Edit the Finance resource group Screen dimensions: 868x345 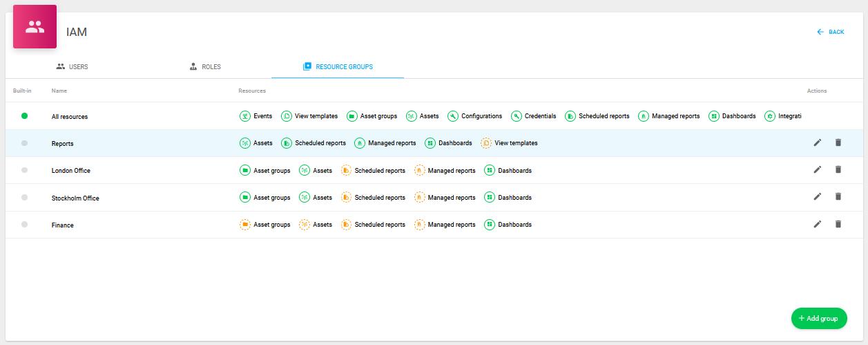(x=818, y=224)
